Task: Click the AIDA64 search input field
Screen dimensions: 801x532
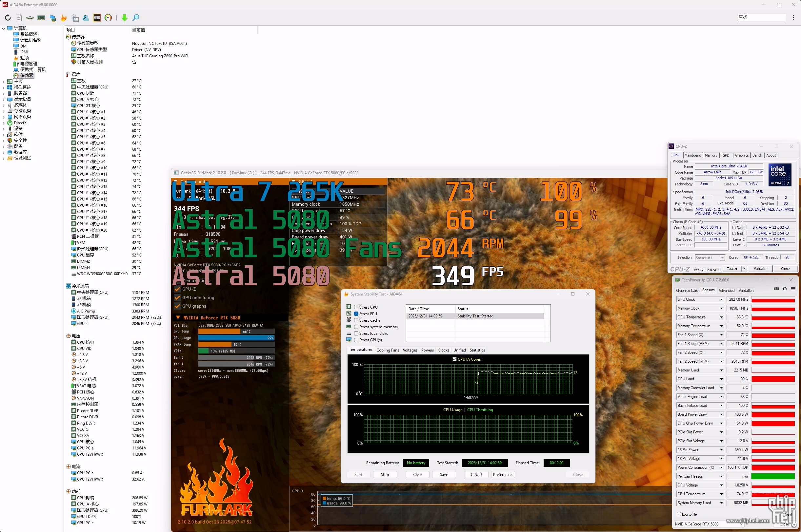Action: (x=762, y=17)
